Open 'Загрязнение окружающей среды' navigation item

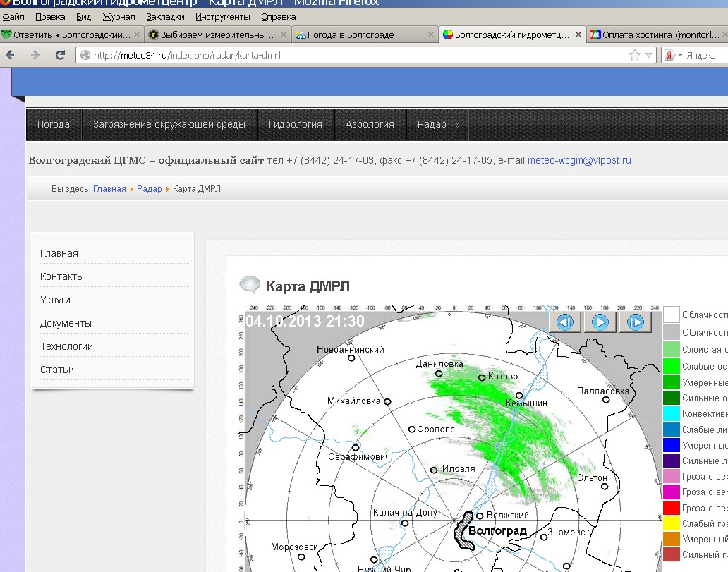point(169,124)
